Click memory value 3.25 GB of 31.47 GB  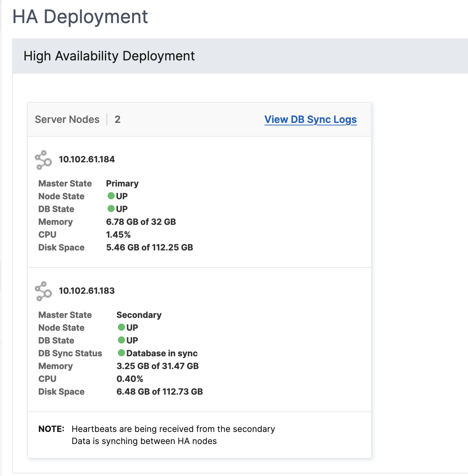pyautogui.click(x=158, y=366)
